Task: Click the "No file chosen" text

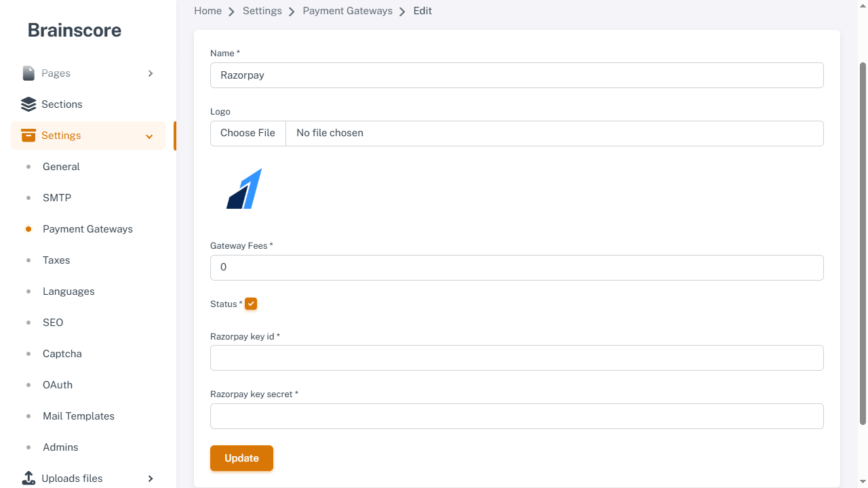Action: coord(330,134)
